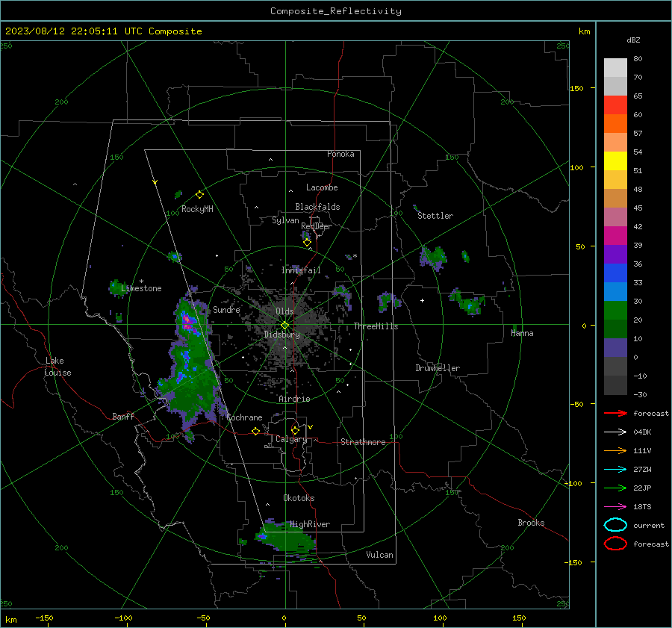Click the Hanna city label

[522, 333]
